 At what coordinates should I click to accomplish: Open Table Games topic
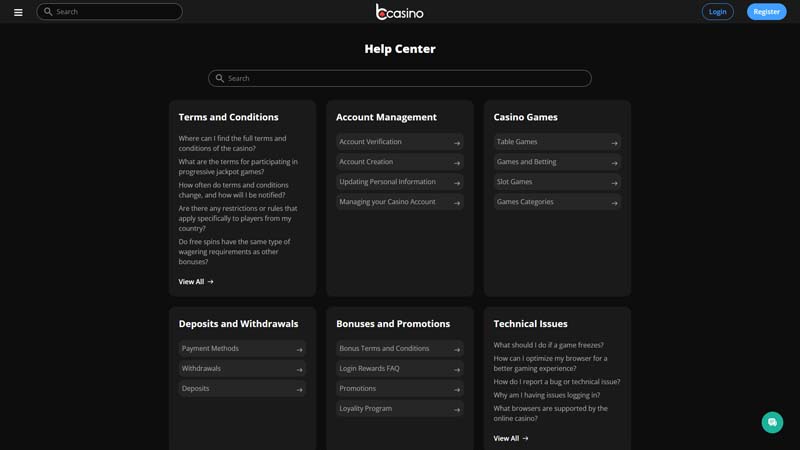(x=557, y=142)
